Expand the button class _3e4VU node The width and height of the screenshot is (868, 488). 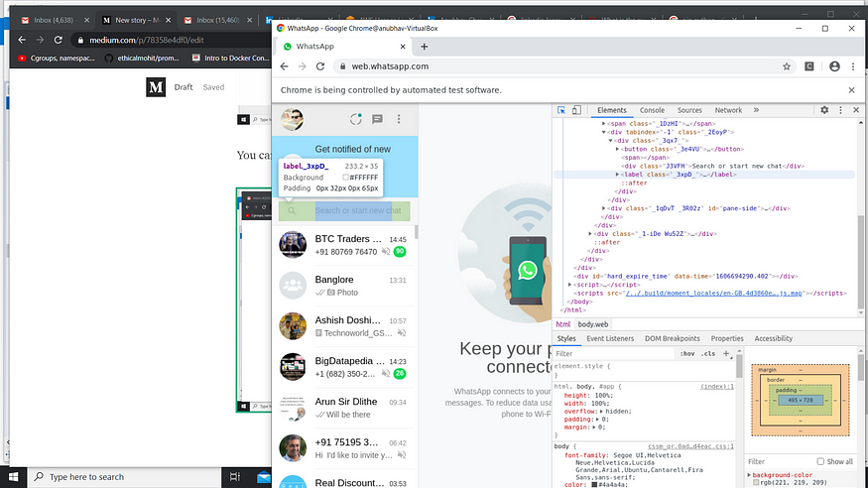pos(618,149)
